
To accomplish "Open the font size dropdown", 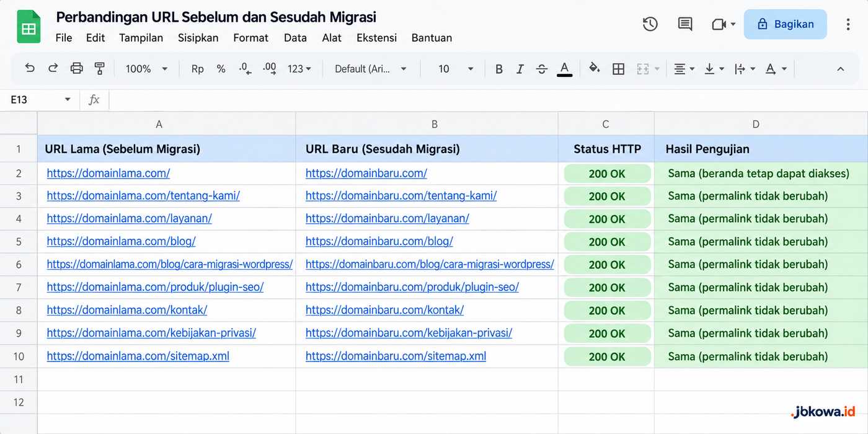I will pyautogui.click(x=455, y=69).
